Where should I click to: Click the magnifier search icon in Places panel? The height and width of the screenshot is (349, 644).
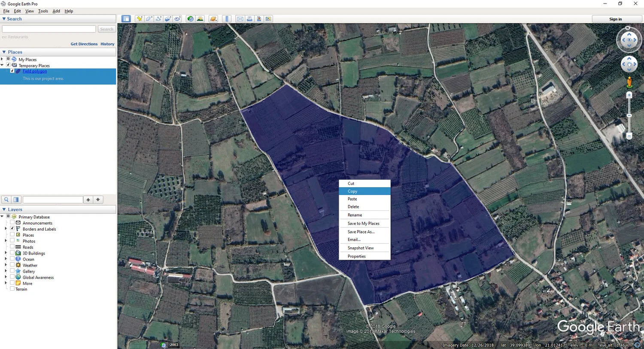6,200
